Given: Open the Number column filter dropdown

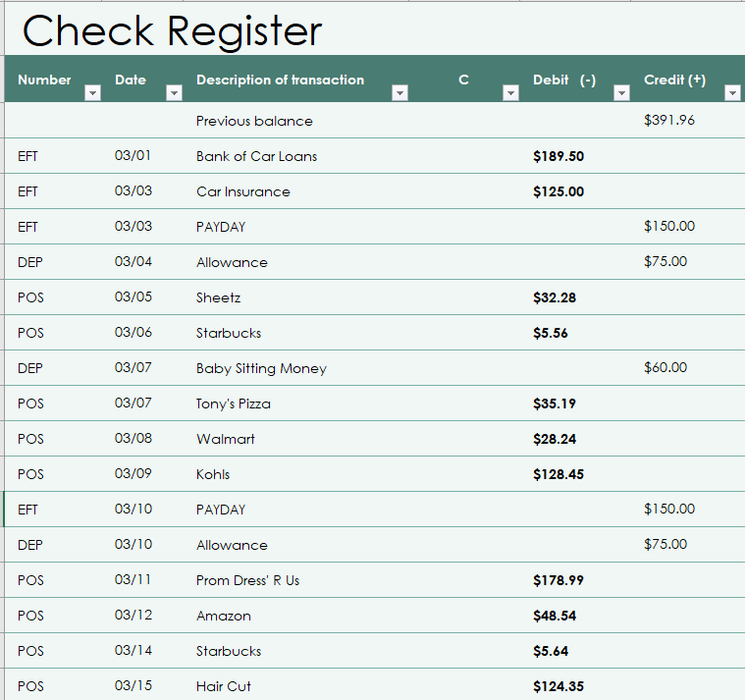Looking at the screenshot, I should coord(92,92).
